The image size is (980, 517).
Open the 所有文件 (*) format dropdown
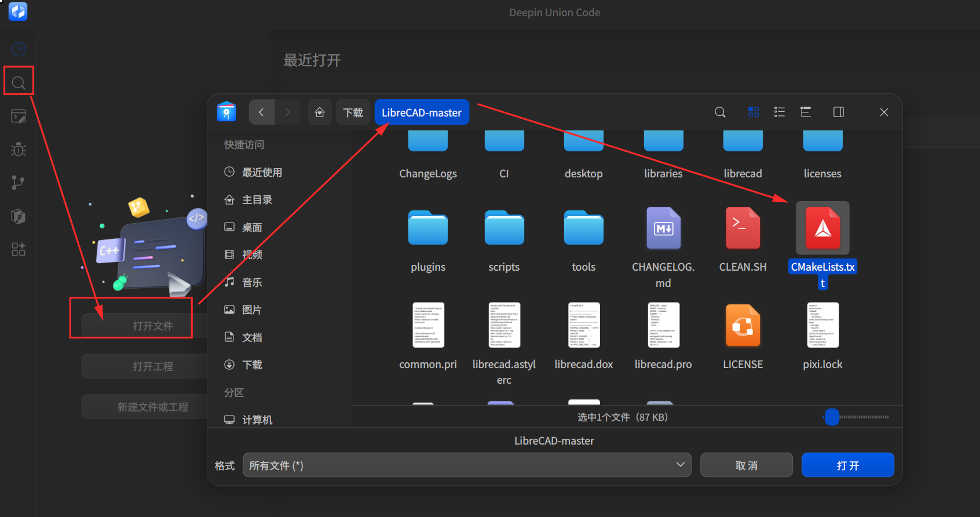click(x=467, y=465)
